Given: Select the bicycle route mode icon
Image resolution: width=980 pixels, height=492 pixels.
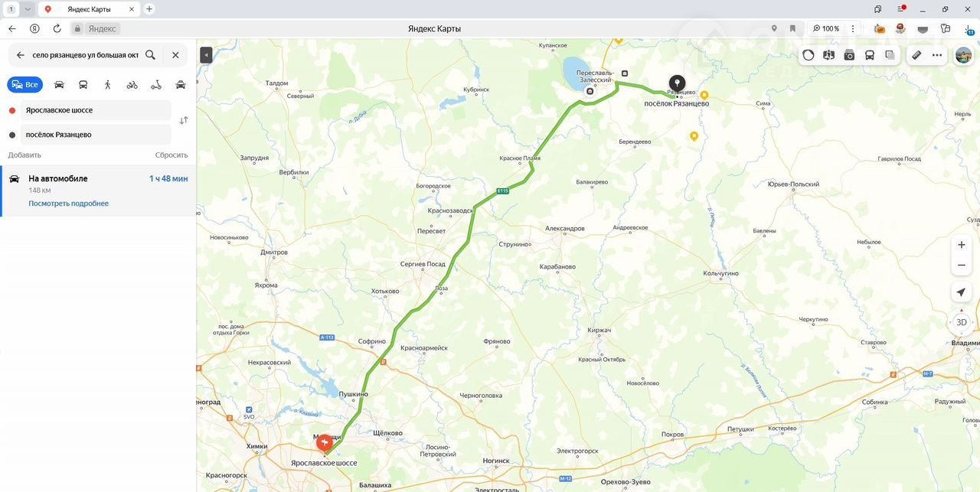Looking at the screenshot, I should pyautogui.click(x=132, y=85).
